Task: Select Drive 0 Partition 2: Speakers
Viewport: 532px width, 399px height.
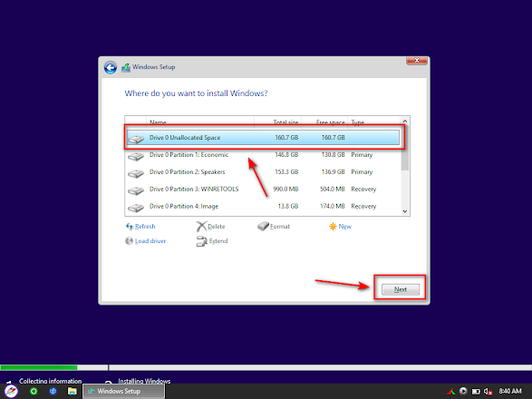Action: click(263, 171)
